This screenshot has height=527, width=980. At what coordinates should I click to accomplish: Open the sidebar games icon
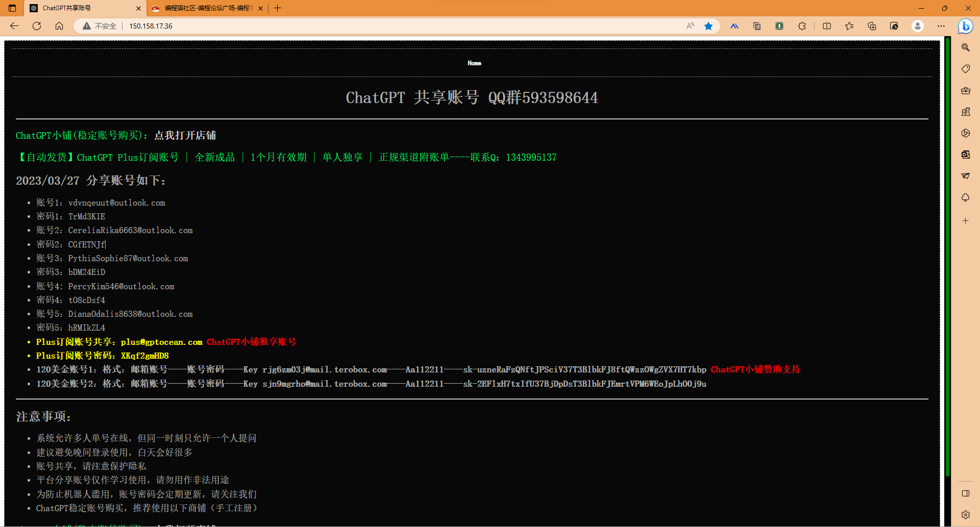tap(965, 112)
